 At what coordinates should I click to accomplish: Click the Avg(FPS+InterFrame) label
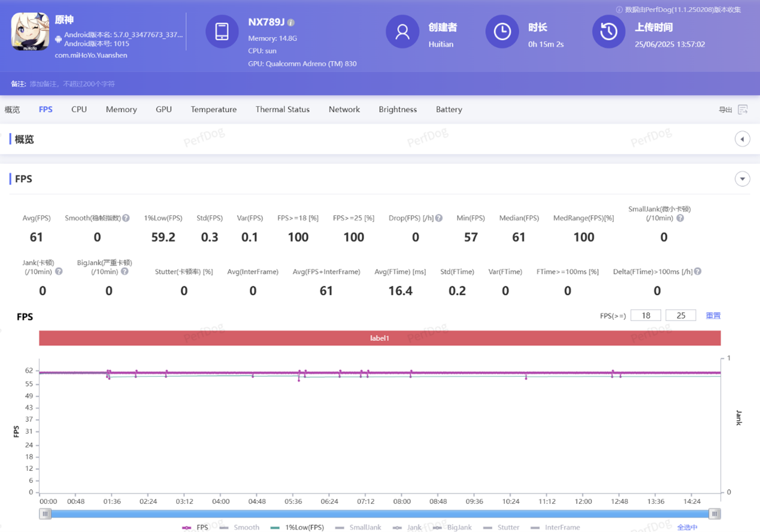326,271
